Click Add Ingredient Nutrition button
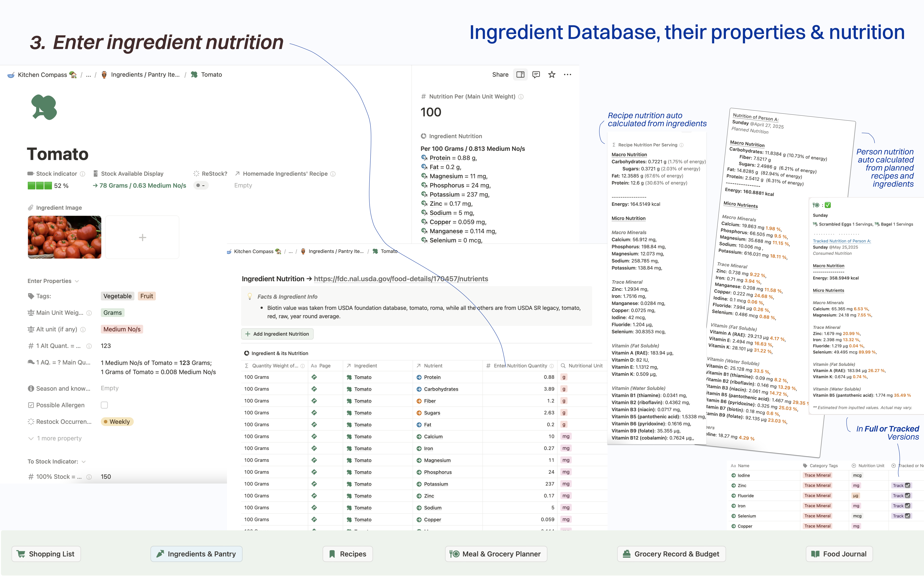This screenshot has height=576, width=924. click(277, 334)
